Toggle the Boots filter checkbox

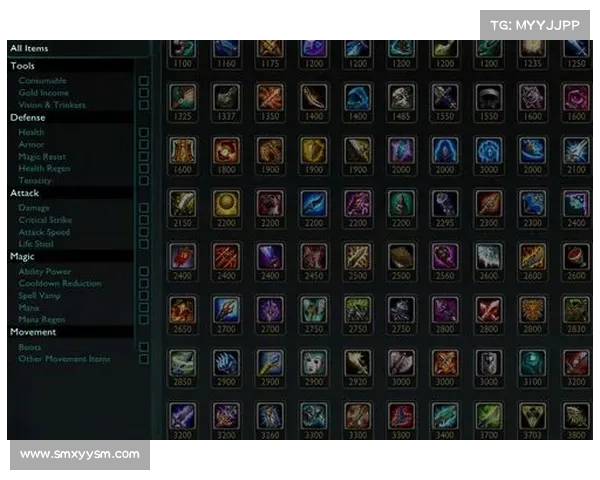pos(144,347)
